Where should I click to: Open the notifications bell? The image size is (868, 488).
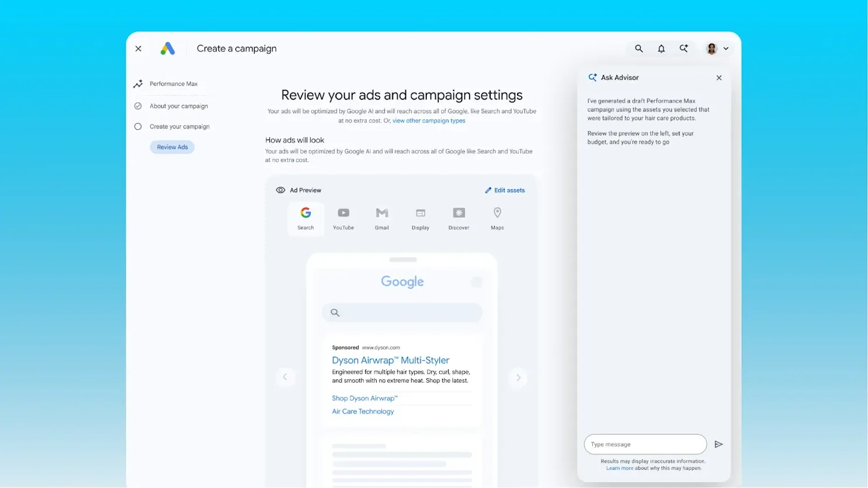point(661,48)
